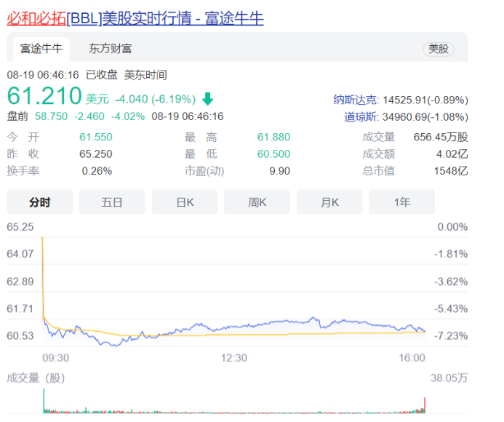Click the 美股 market badge

click(438, 49)
